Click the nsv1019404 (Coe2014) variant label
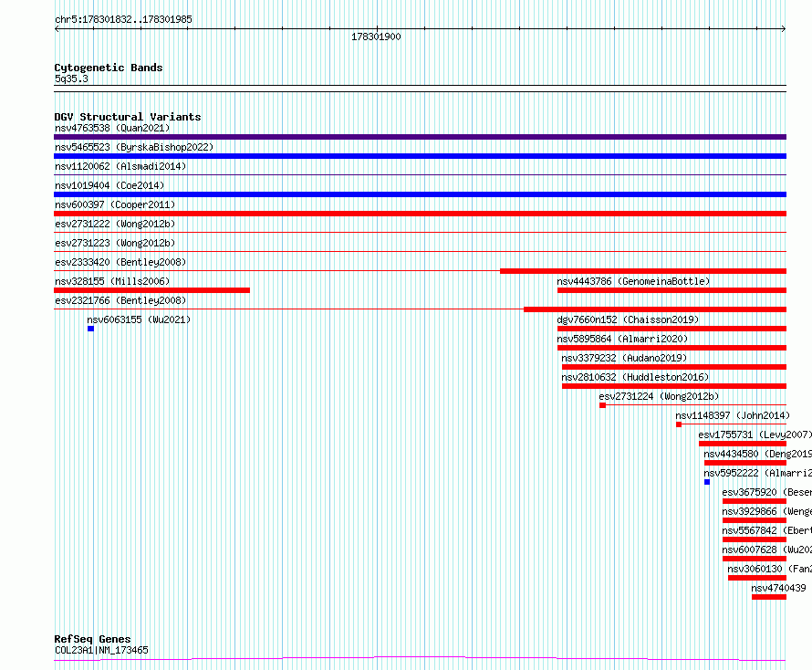Screen dimensions: 812x670 tap(109, 185)
